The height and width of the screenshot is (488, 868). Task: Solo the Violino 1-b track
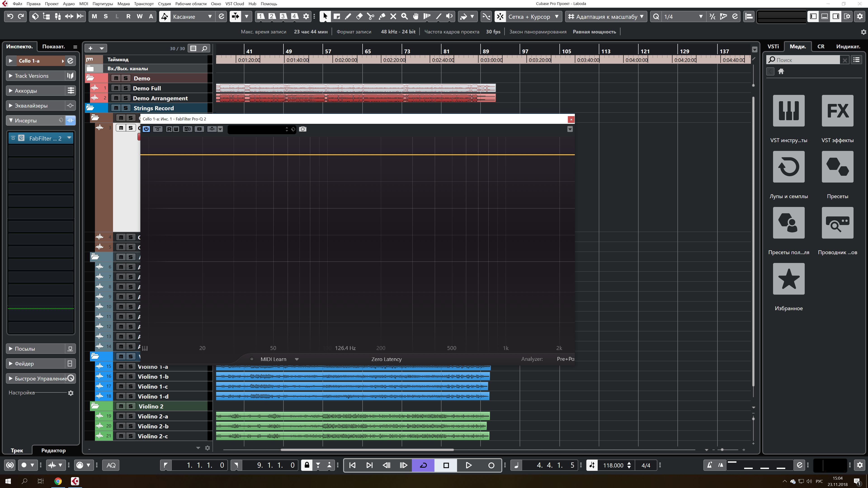point(130,377)
